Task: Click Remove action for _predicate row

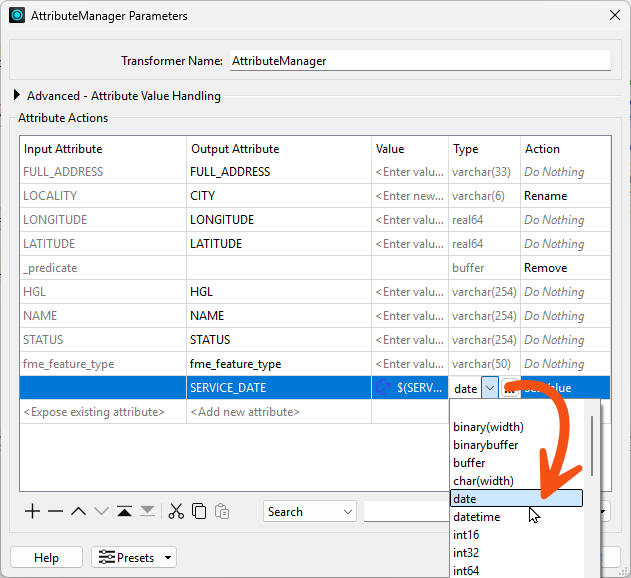Action: coord(565,268)
